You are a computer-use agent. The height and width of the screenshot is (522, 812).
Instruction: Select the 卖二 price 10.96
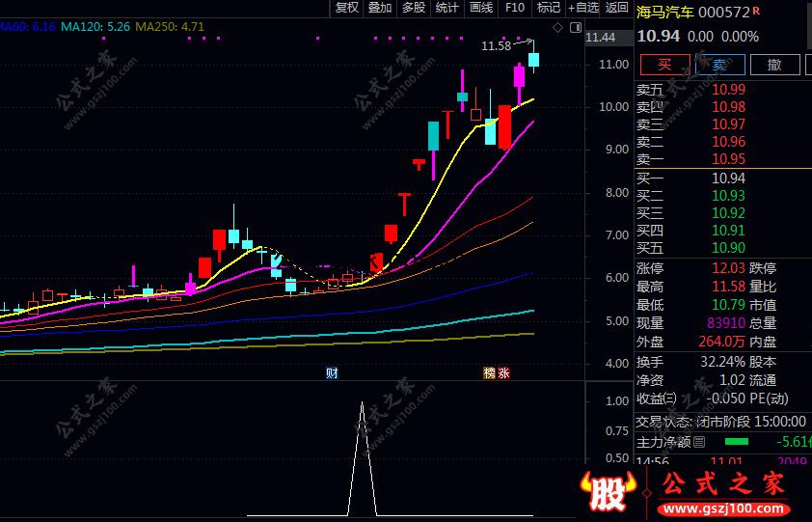point(729,142)
